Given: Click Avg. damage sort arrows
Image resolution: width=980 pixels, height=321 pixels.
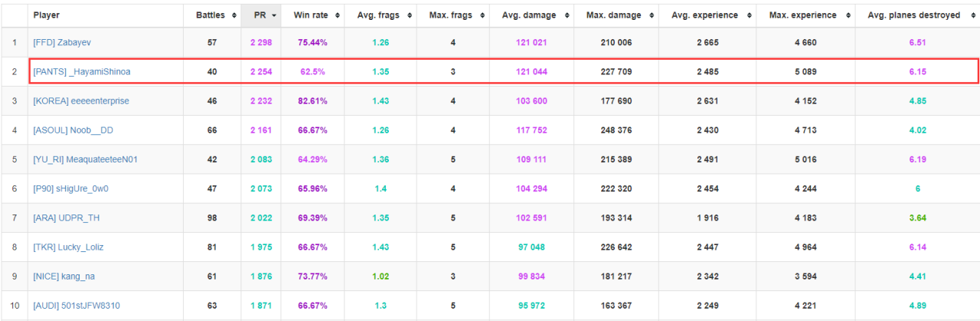Looking at the screenshot, I should pyautogui.click(x=567, y=15).
